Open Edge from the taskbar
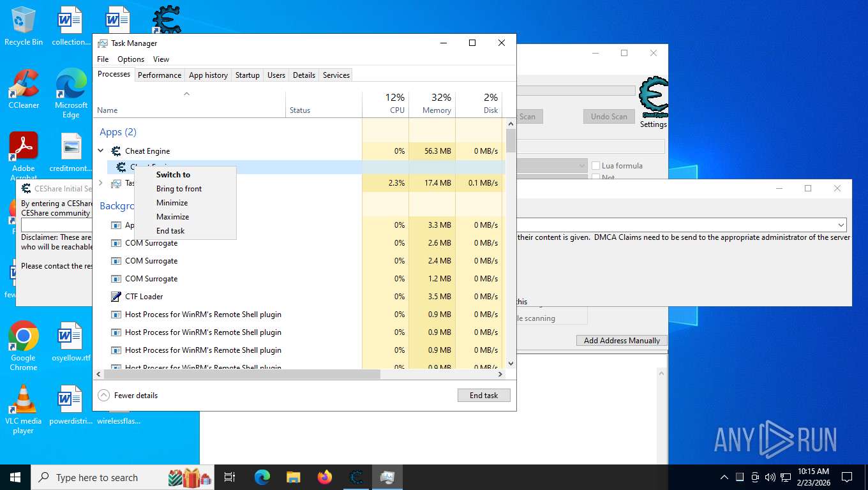 262,477
